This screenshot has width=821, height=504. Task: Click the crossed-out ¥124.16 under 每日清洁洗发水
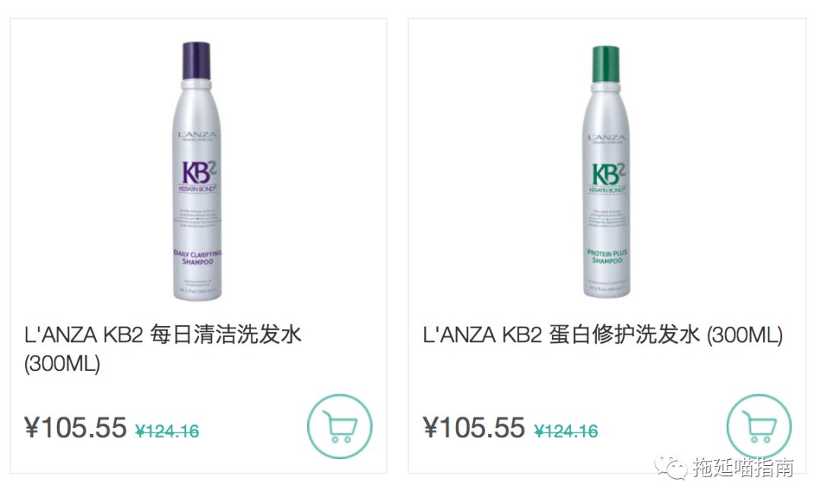pyautogui.click(x=167, y=431)
